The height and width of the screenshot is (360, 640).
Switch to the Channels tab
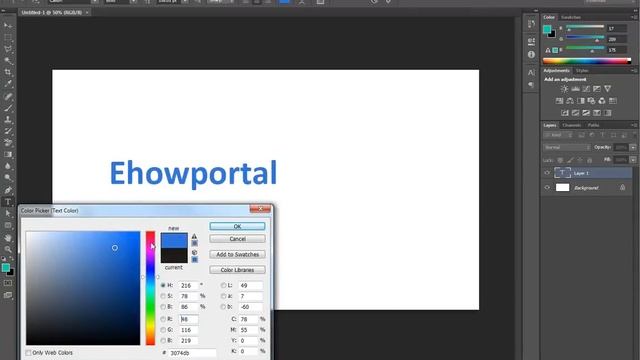[571, 125]
